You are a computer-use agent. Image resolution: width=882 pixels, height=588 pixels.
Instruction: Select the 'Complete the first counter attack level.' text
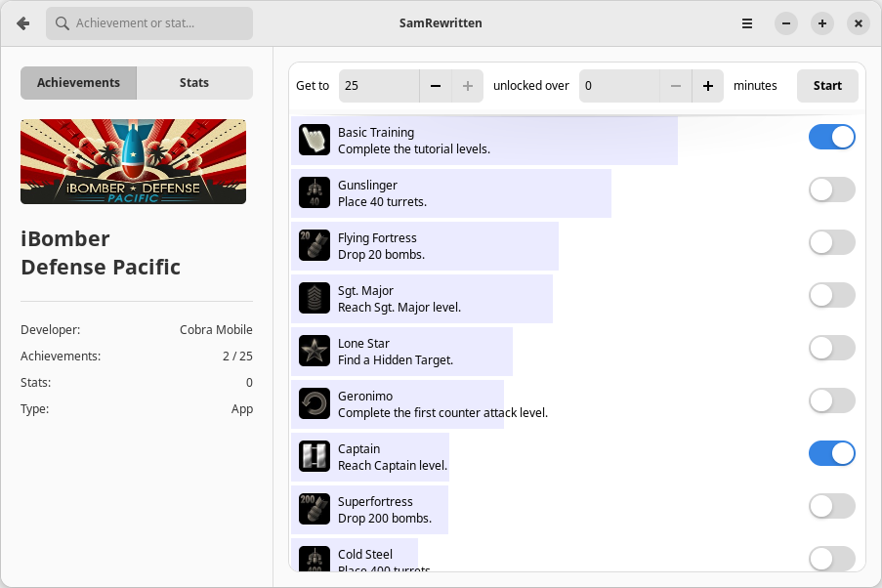tap(442, 412)
